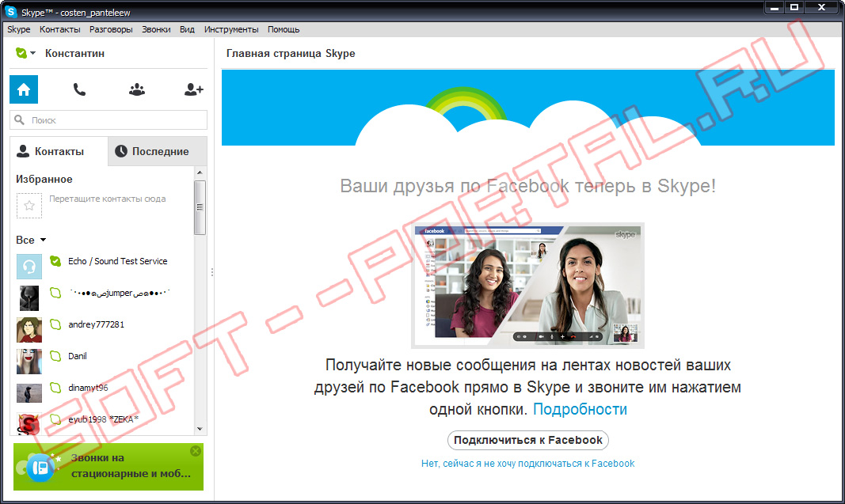Click Echo / Sound Test Service avatar
Viewport: 845px width, 504px height.
[29, 267]
